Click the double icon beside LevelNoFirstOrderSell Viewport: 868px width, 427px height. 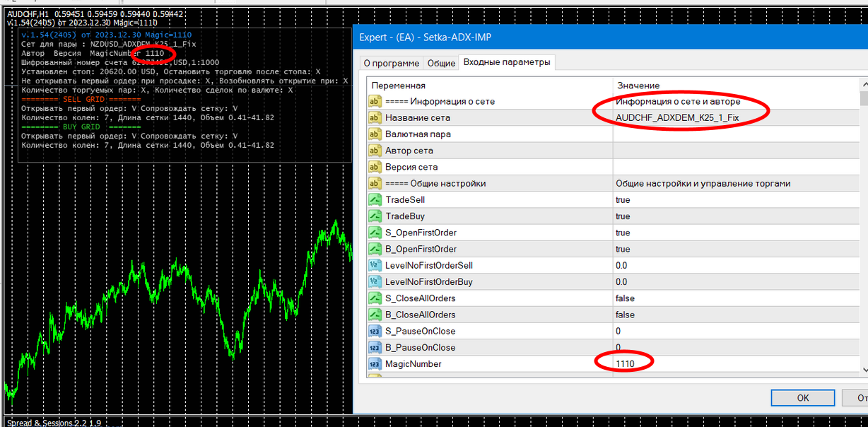pos(375,265)
